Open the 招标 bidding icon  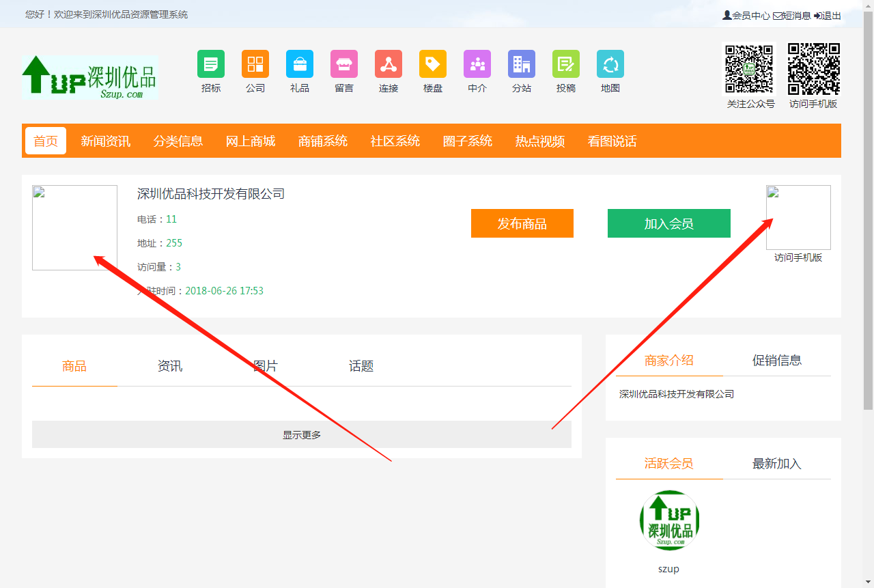click(211, 64)
